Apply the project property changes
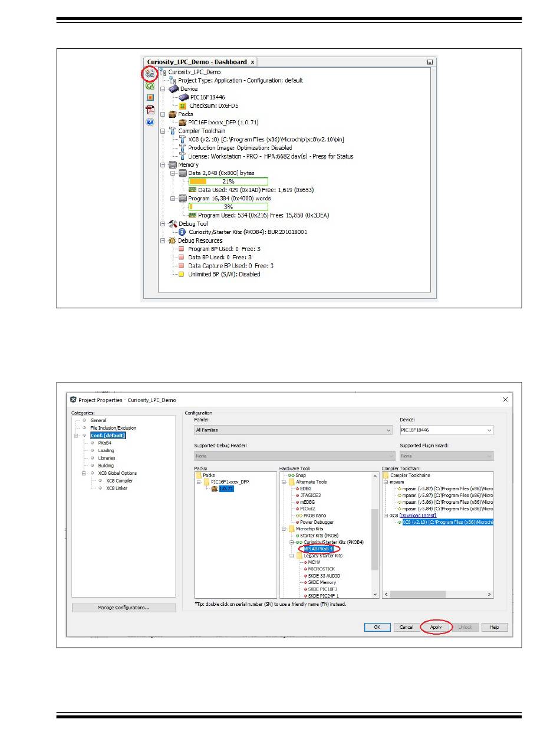560x739 pixels. point(436,627)
